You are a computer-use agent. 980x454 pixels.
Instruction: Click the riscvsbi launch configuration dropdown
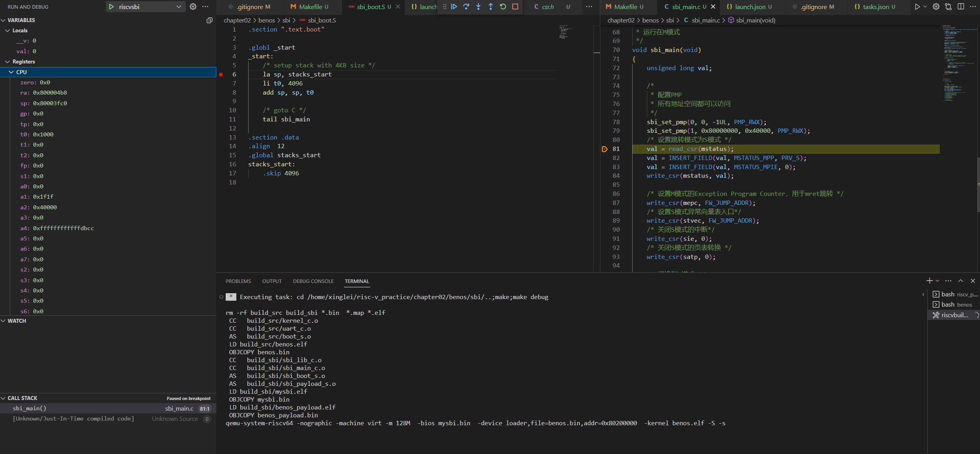pyautogui.click(x=145, y=7)
